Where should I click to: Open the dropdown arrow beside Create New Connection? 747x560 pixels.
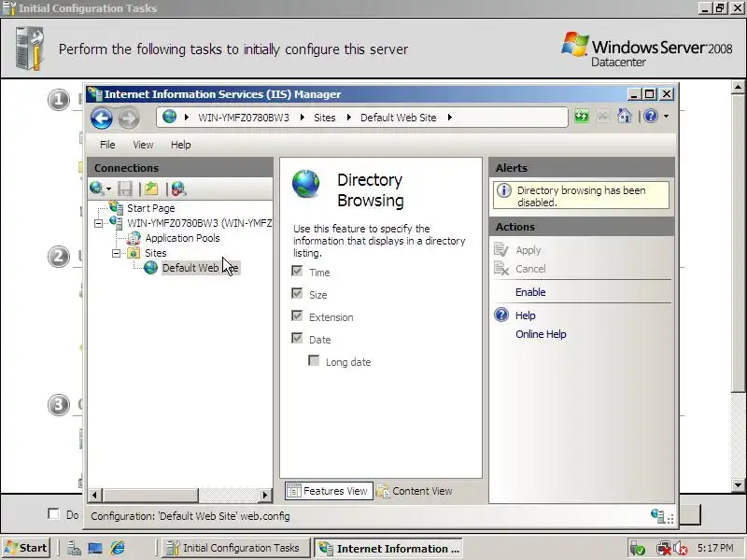(x=108, y=189)
